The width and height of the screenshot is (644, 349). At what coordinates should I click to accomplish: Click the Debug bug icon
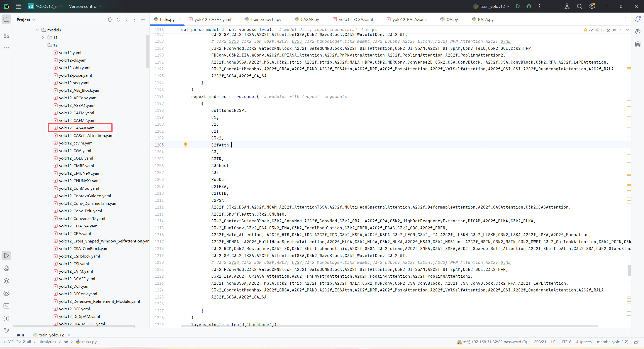(529, 6)
